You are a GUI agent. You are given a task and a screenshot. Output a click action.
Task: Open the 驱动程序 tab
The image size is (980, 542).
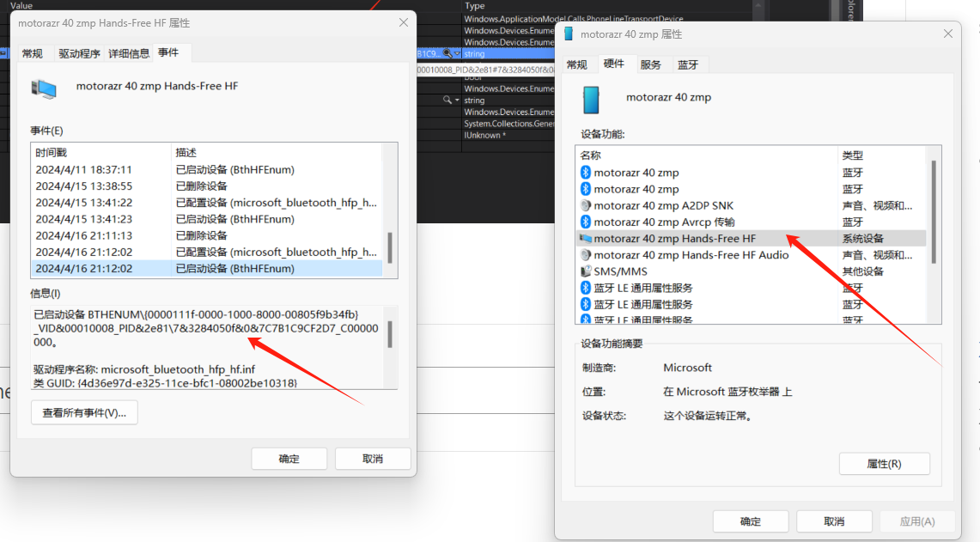79,54
